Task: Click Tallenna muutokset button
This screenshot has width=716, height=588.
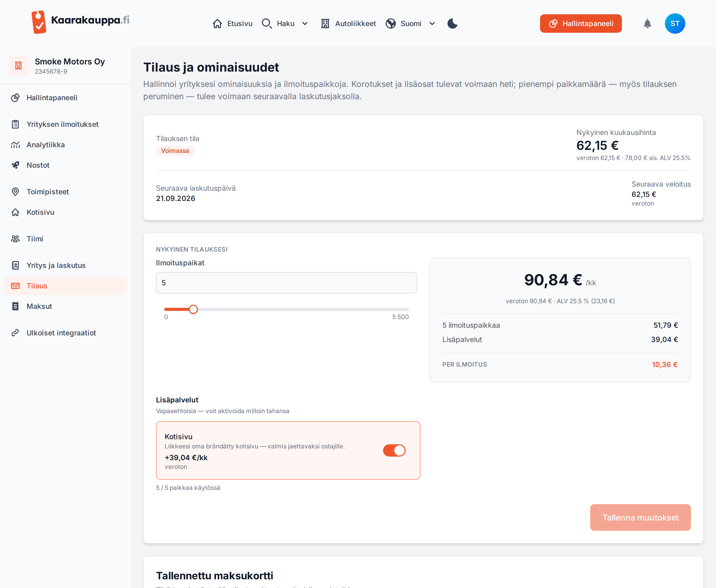Action: [x=640, y=517]
